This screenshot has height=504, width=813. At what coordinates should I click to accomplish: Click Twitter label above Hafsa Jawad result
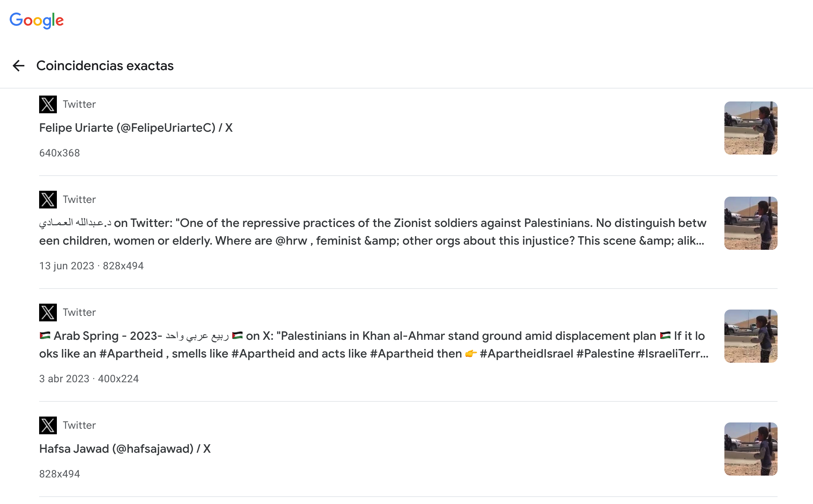[79, 425]
